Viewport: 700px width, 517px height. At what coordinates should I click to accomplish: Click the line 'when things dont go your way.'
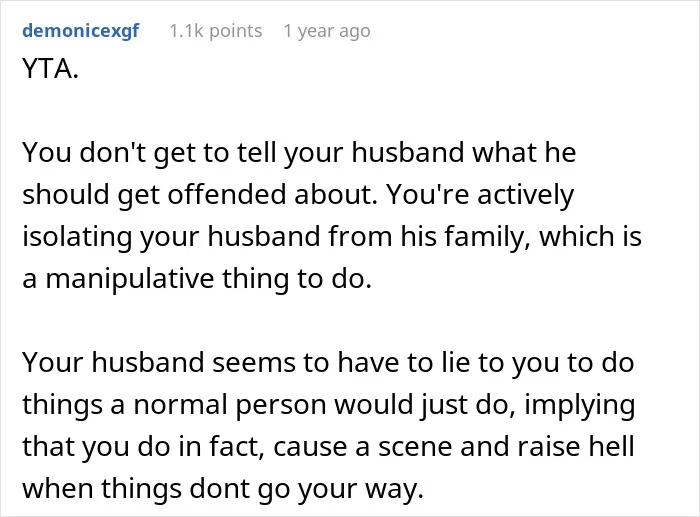click(x=223, y=489)
